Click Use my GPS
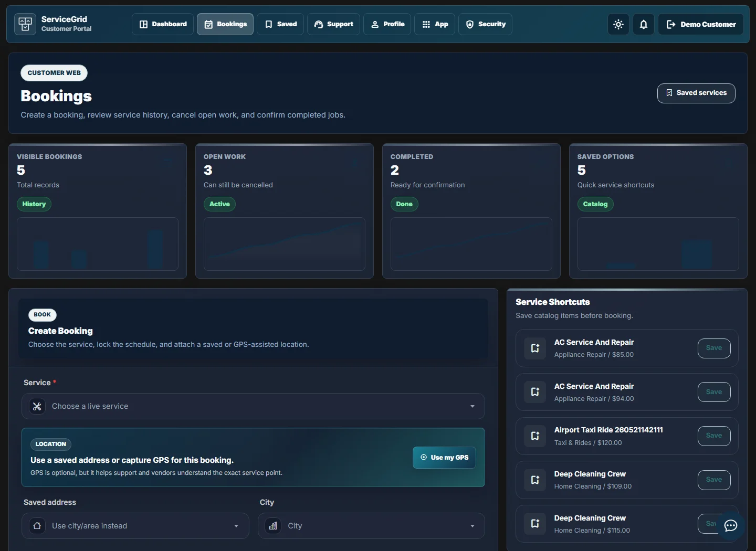Image resolution: width=756 pixels, height=551 pixels. pos(444,458)
